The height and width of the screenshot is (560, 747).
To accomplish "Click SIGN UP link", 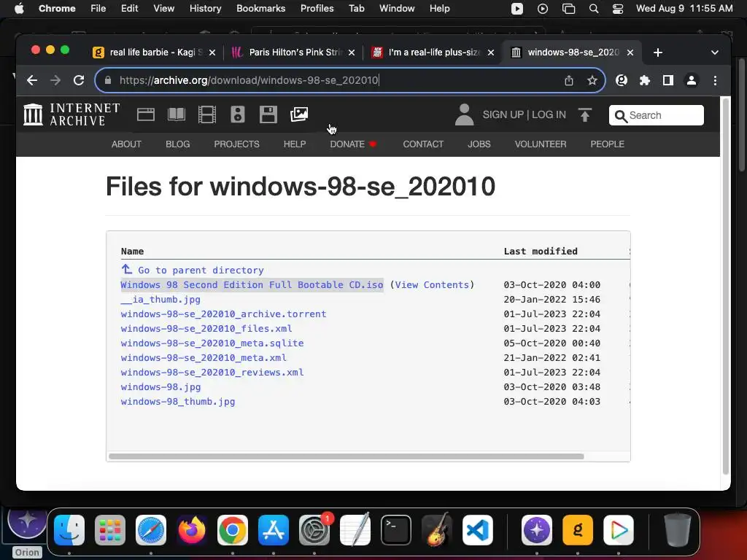I will coord(503,114).
